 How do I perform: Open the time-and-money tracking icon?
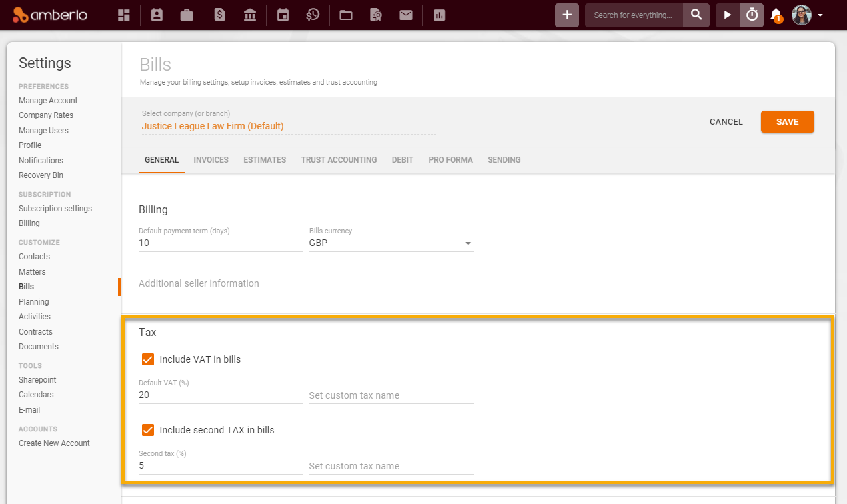(x=313, y=15)
